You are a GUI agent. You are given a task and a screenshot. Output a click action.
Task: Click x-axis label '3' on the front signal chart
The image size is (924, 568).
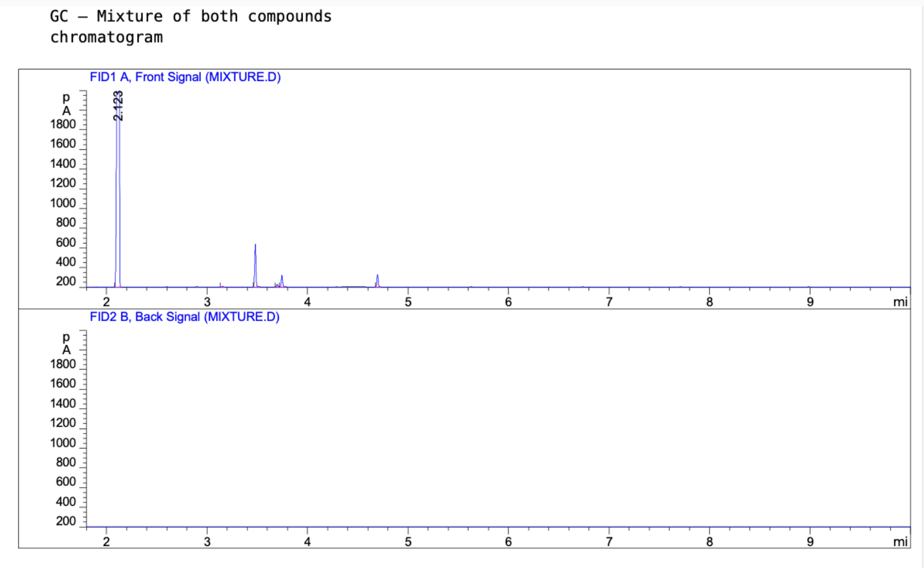coord(207,302)
